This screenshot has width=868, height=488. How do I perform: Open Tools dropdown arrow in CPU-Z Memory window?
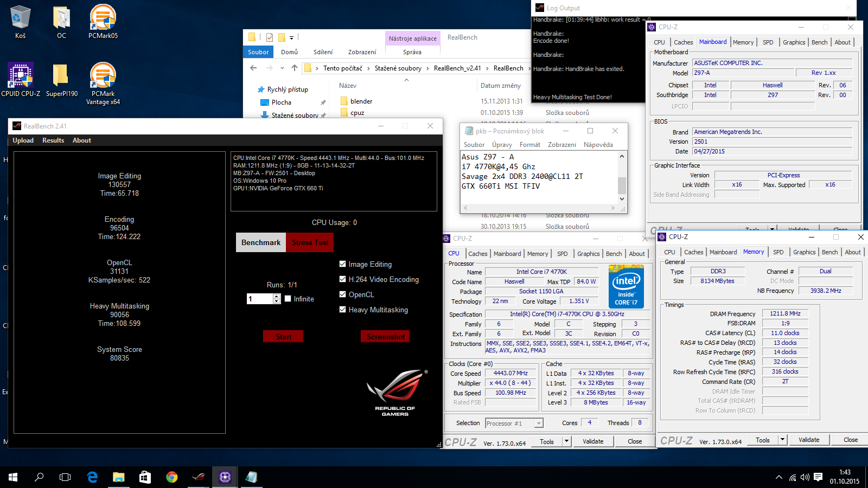[x=782, y=440]
